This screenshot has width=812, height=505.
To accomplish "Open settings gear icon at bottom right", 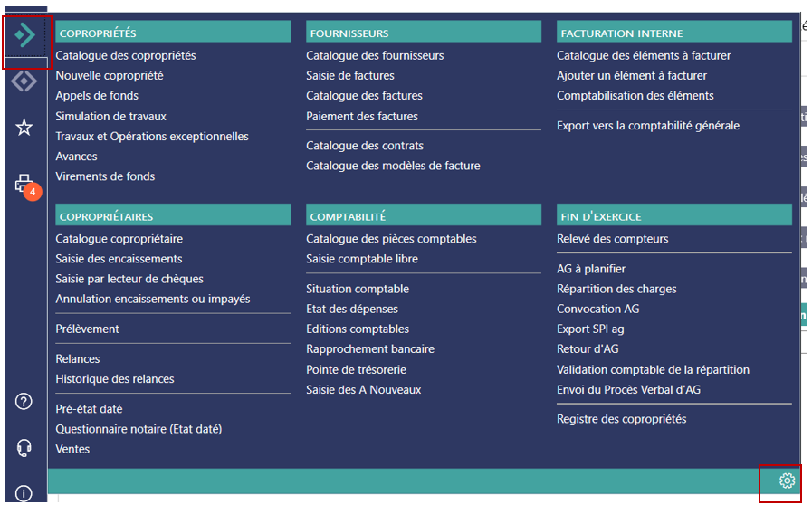I will point(787,481).
